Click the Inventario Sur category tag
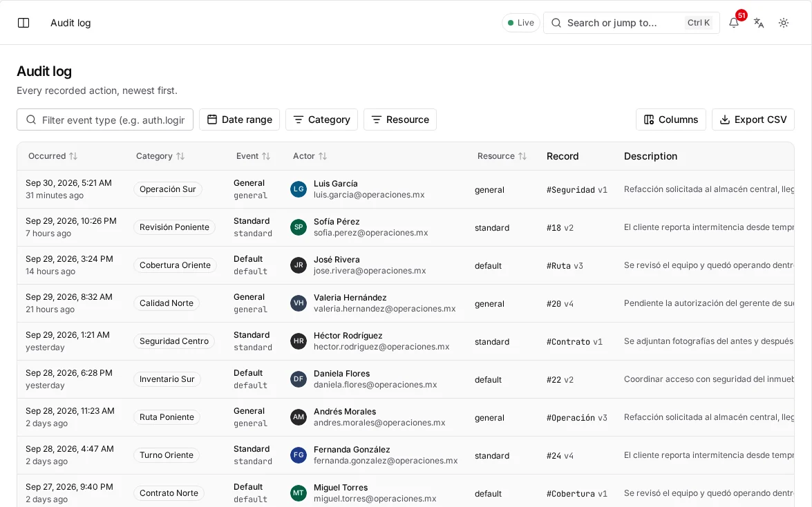The width and height of the screenshot is (812, 507). point(167,379)
